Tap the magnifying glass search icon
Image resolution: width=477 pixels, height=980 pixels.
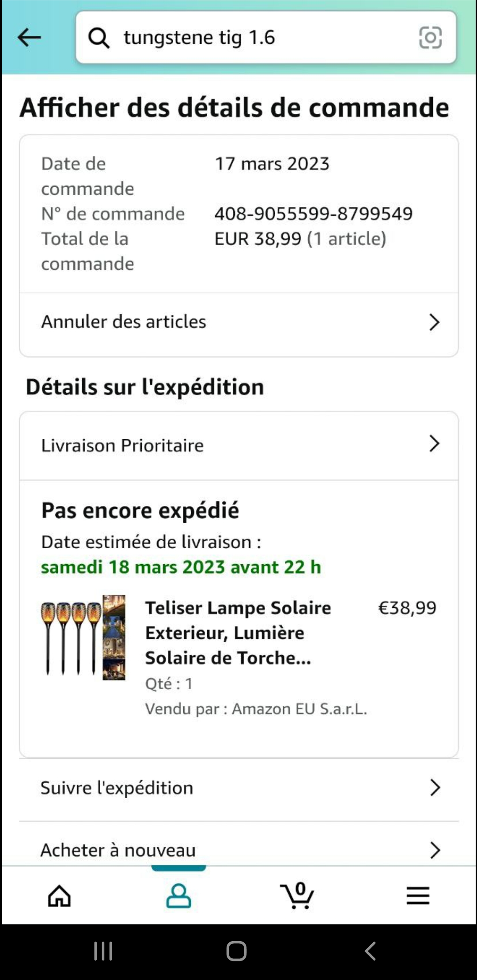tap(98, 38)
